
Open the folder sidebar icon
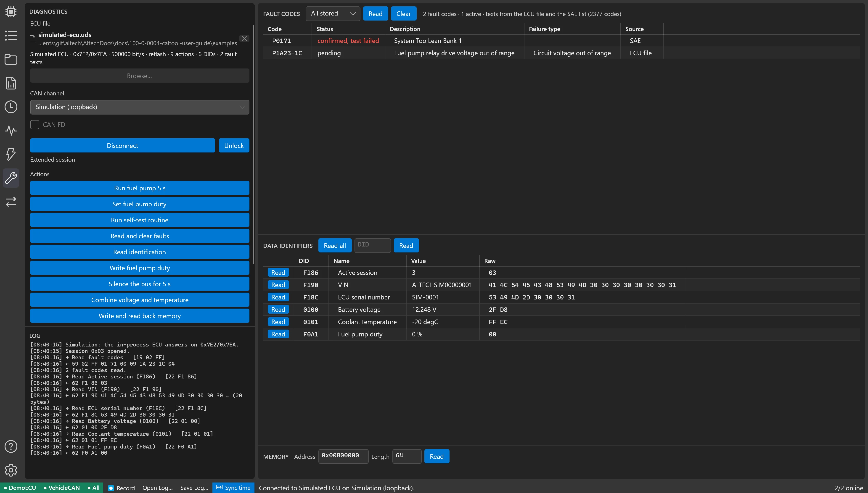point(11,59)
